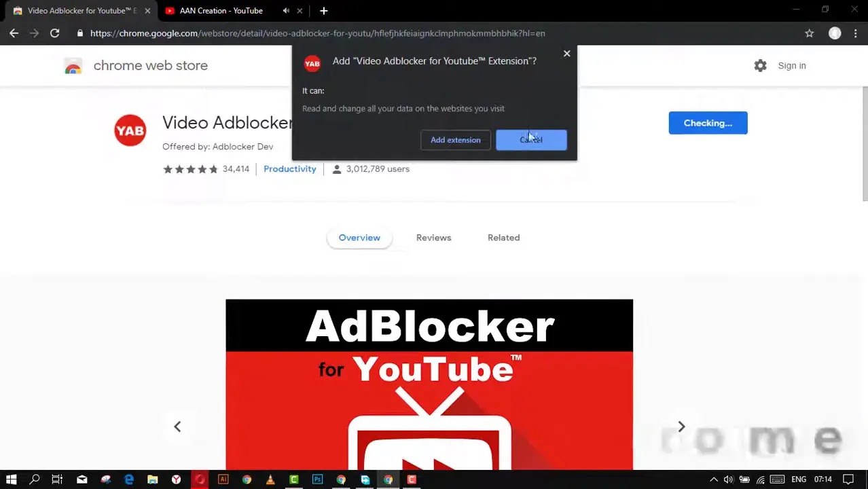
Task: Open a new browser tab
Action: click(x=323, y=11)
